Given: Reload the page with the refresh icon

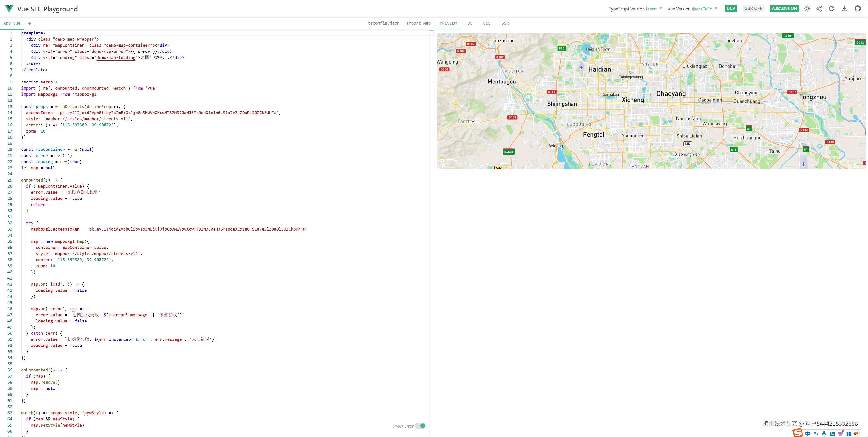Looking at the screenshot, I should point(831,8).
